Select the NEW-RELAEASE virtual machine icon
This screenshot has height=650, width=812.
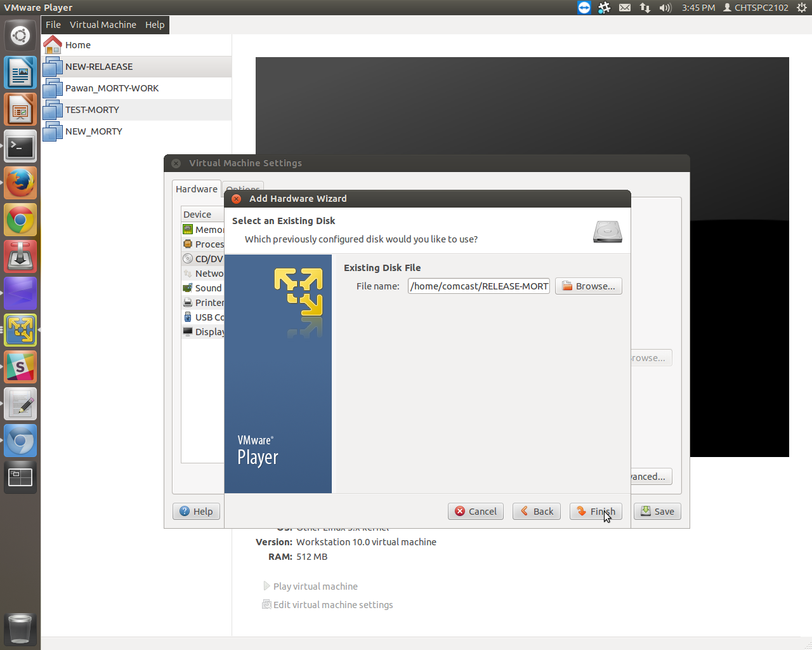point(53,67)
